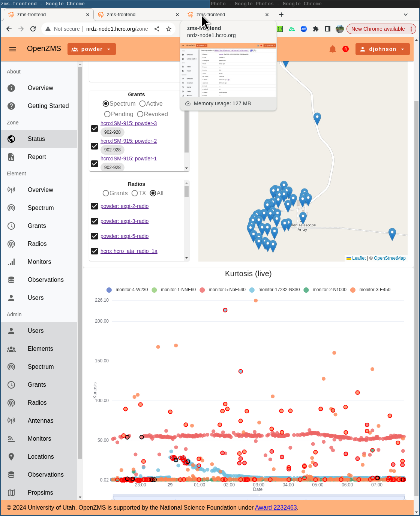The width and height of the screenshot is (420, 516).
Task: Open Admin Propsims map icon
Action: (11, 493)
